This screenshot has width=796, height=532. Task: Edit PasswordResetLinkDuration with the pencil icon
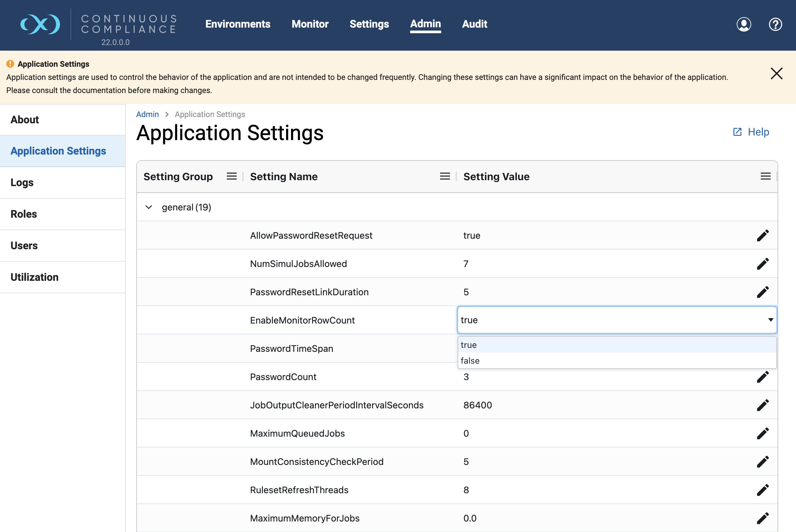point(762,292)
